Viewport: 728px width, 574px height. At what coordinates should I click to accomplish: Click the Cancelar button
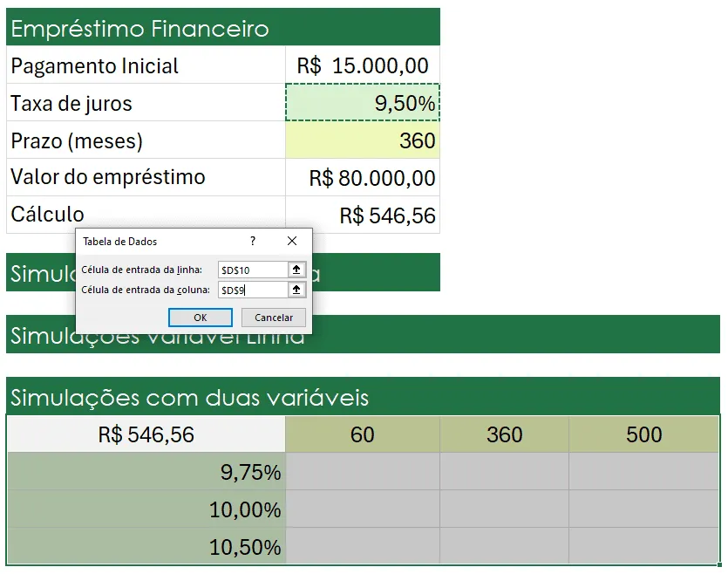tap(274, 318)
